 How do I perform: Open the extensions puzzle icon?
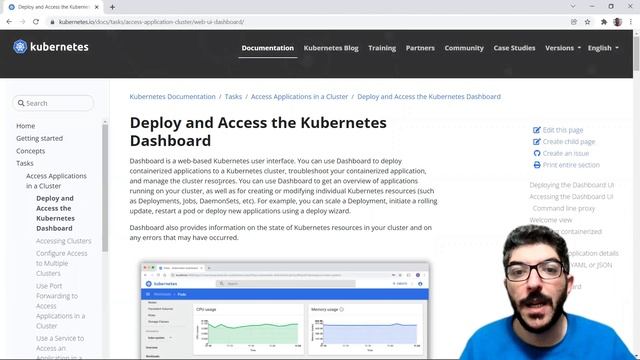click(604, 22)
